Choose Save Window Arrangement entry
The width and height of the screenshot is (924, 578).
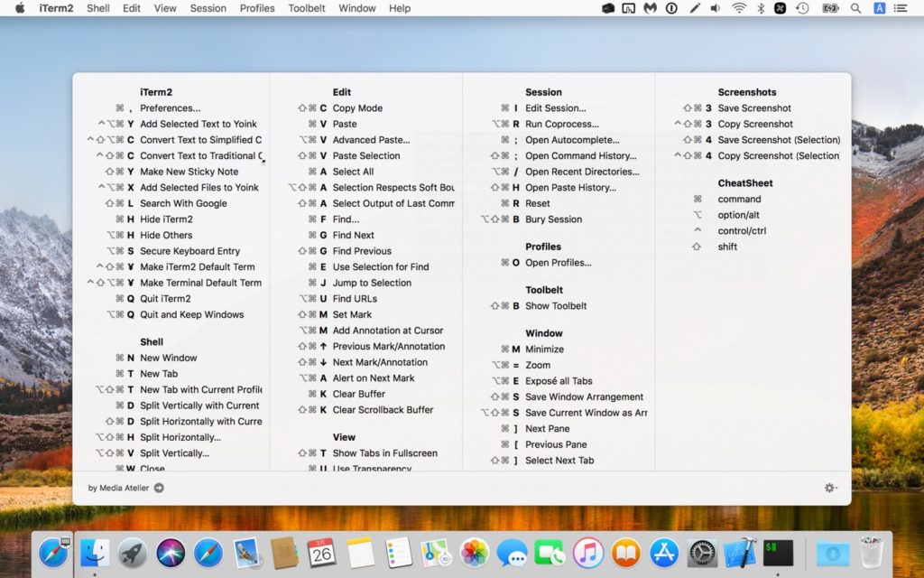584,397
